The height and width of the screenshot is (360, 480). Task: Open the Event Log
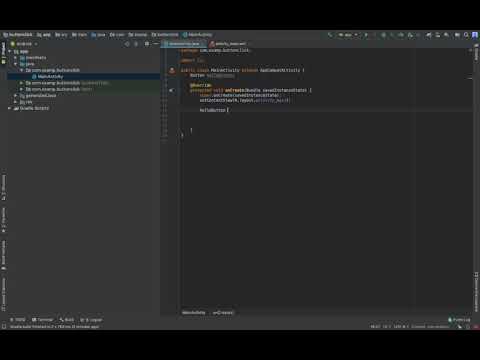459,320
